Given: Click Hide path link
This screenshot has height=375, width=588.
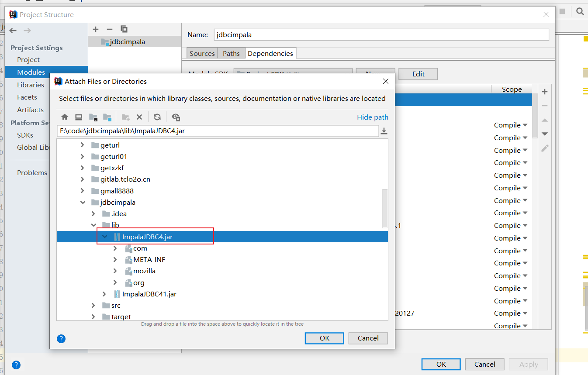Looking at the screenshot, I should point(373,117).
